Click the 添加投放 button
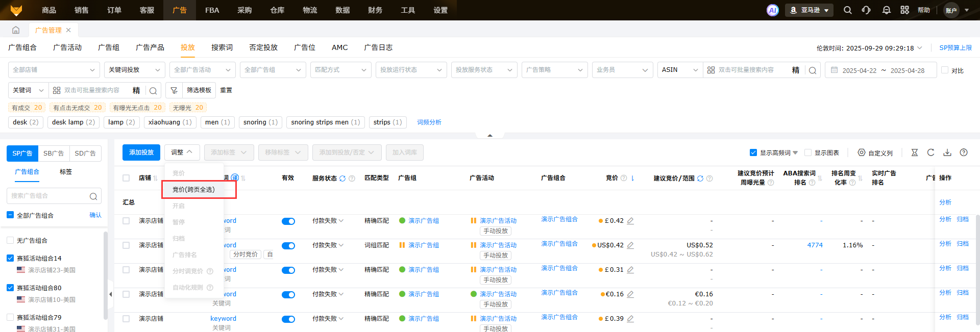The height and width of the screenshot is (332, 980). point(141,152)
